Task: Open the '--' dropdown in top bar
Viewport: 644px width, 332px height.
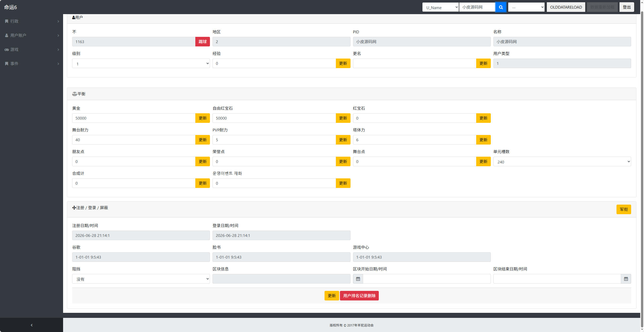Action: pos(526,7)
